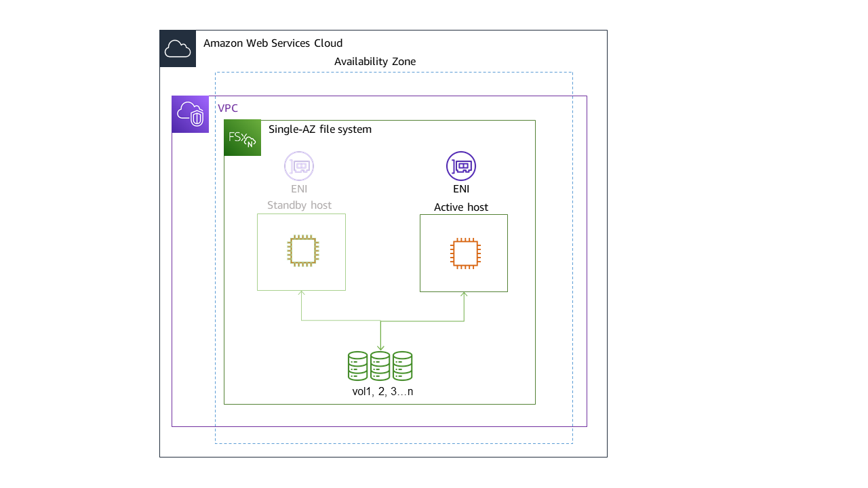Click the Amazon Web Services Cloud title
Screen dimensions: 868x488
click(x=273, y=43)
